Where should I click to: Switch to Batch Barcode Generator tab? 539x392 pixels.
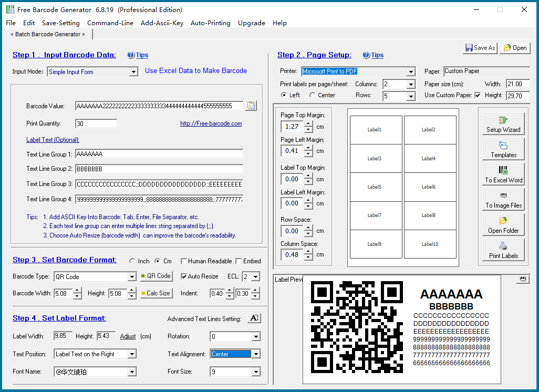[x=48, y=34]
